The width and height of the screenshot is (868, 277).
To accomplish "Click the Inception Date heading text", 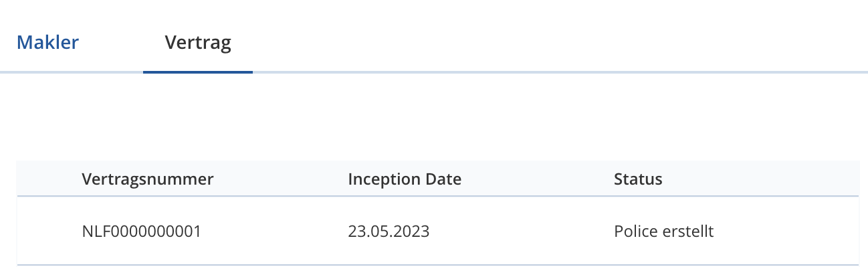I will [405, 179].
